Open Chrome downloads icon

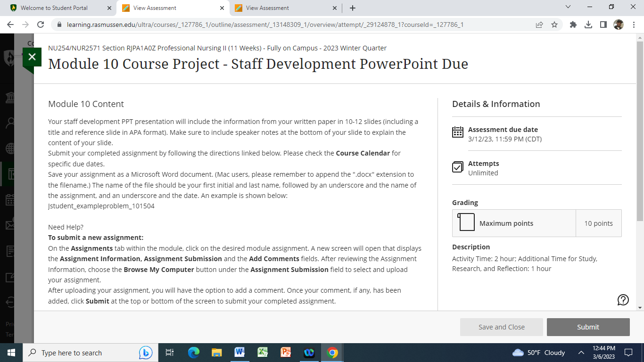(588, 25)
